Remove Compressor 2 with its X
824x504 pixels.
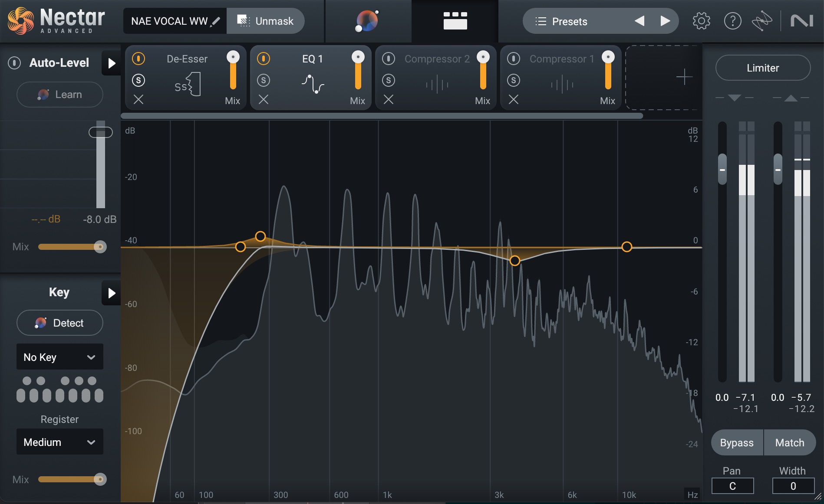389,100
